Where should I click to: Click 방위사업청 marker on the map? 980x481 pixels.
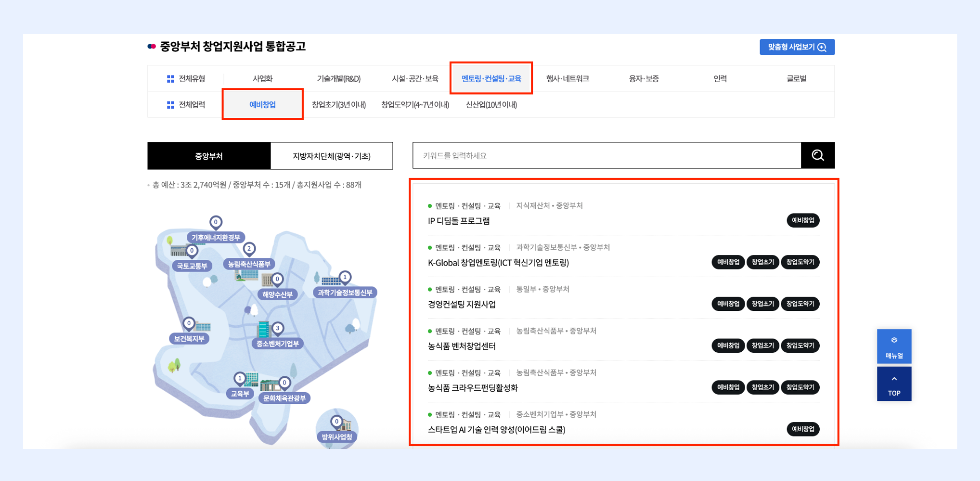336,422
